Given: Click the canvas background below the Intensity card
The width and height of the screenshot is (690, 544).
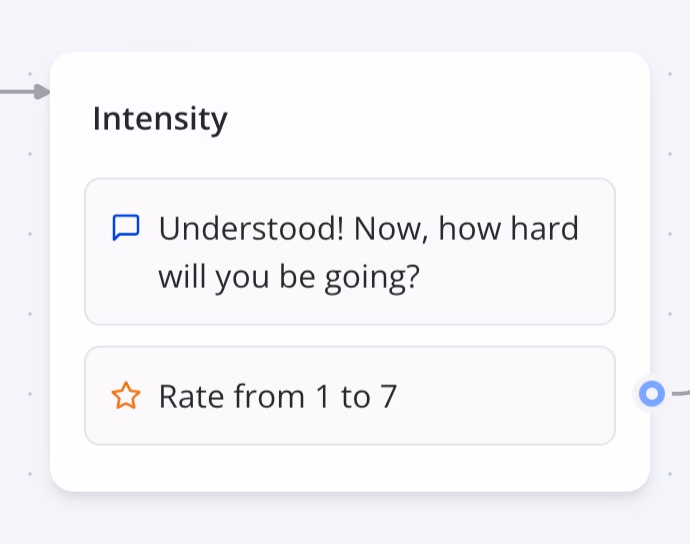Looking at the screenshot, I should 349,520.
